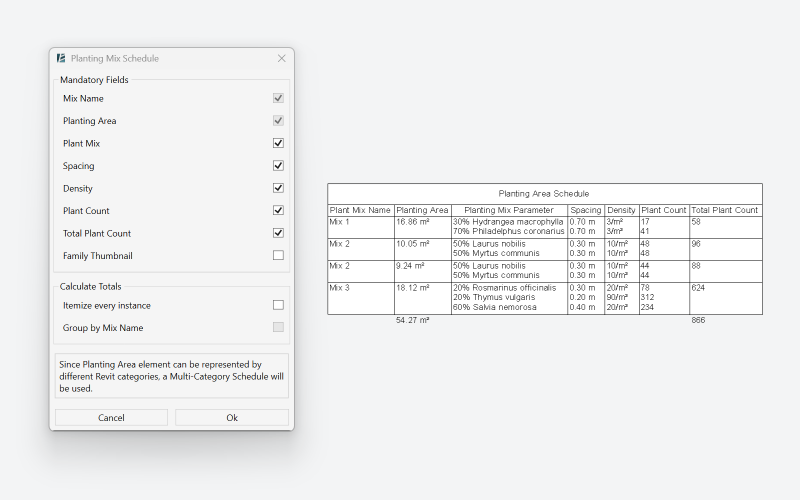Click the Mix Name checkbox
The width and height of the screenshot is (800, 500).
[278, 98]
